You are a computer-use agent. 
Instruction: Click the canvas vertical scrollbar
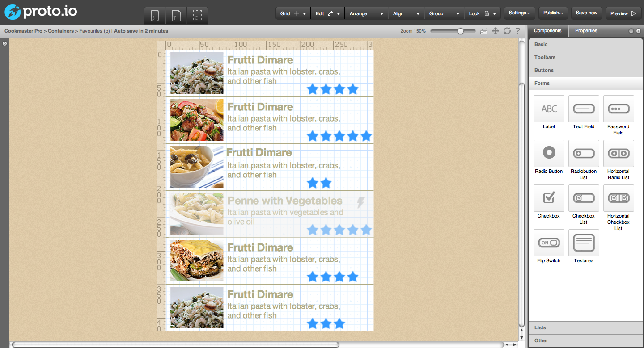[x=521, y=205]
